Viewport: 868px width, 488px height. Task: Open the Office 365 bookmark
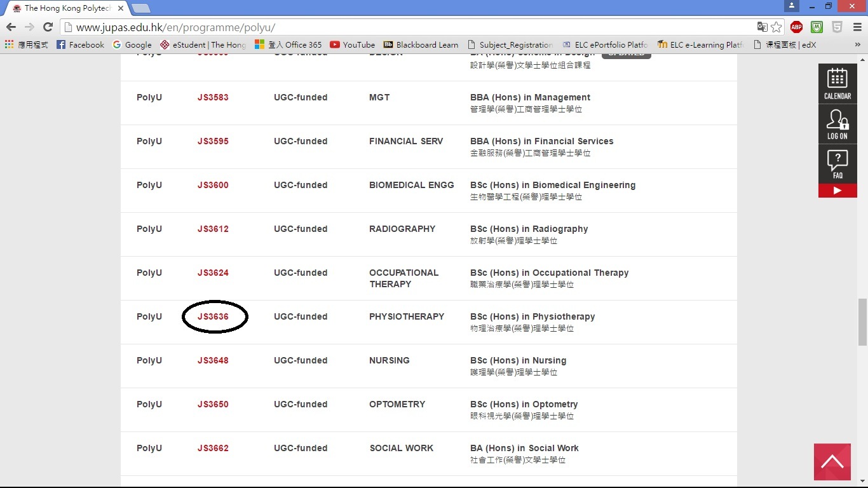(288, 44)
